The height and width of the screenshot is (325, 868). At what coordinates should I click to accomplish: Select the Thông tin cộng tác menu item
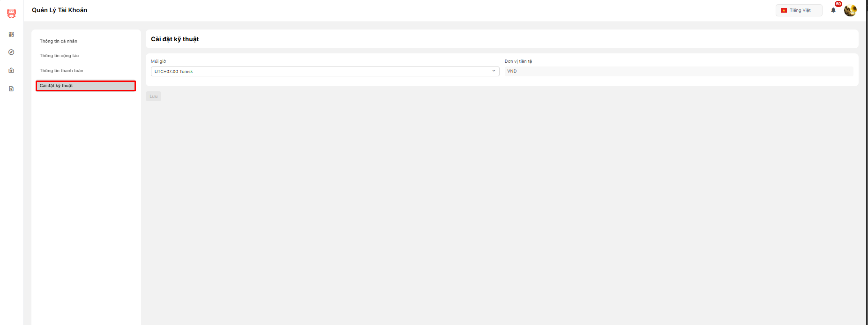(x=59, y=56)
